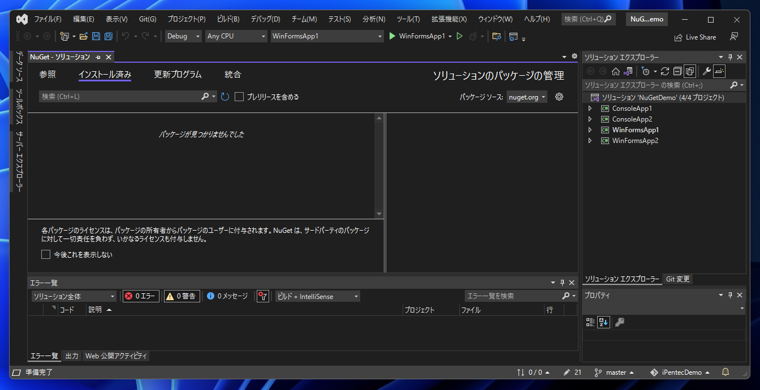
Task: Click Categorized view icon in Properties panel
Action: [590, 322]
